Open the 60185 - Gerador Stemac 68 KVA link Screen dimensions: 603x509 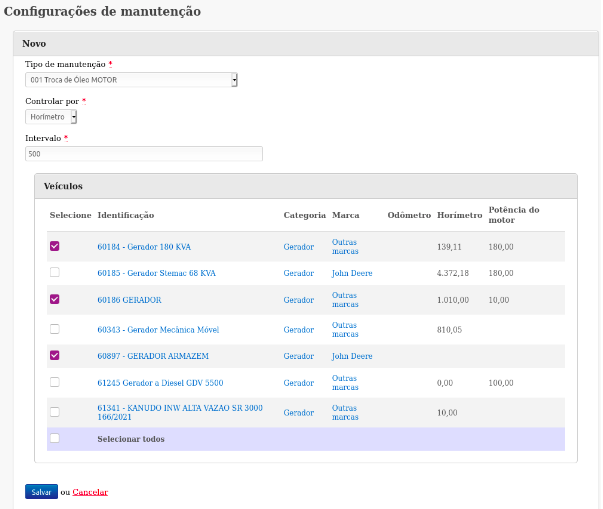pos(156,273)
